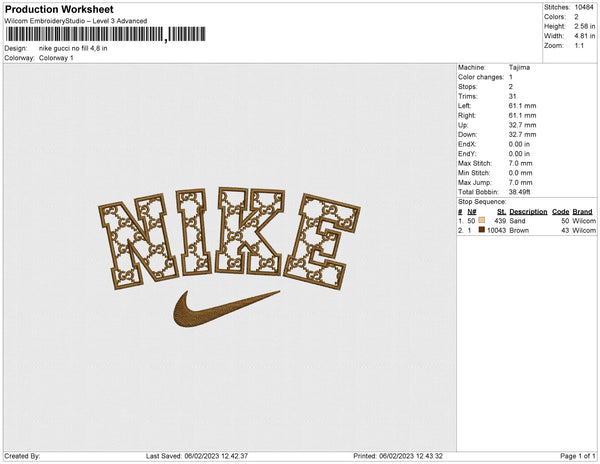Click the Colors value 2
Image resolution: width=600 pixels, height=464 pixels.
coord(576,17)
